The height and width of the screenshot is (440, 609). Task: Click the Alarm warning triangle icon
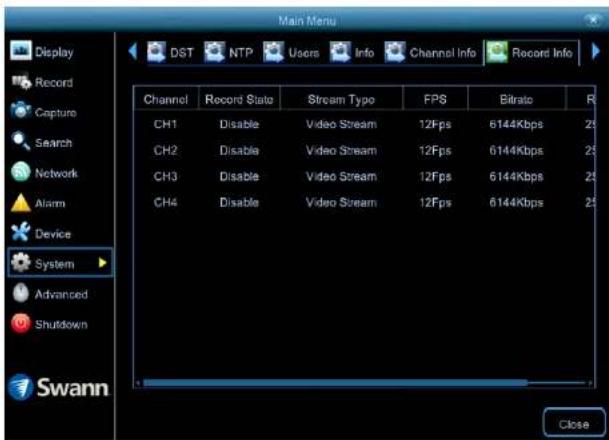click(21, 203)
